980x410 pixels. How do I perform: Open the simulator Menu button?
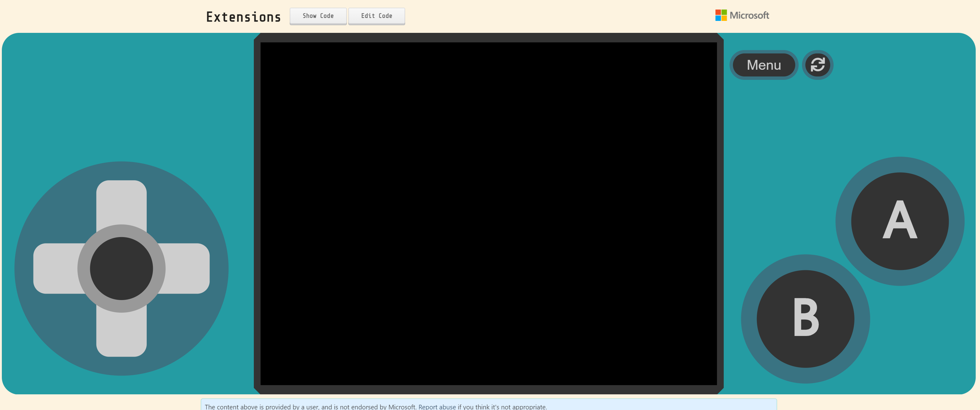tap(764, 65)
